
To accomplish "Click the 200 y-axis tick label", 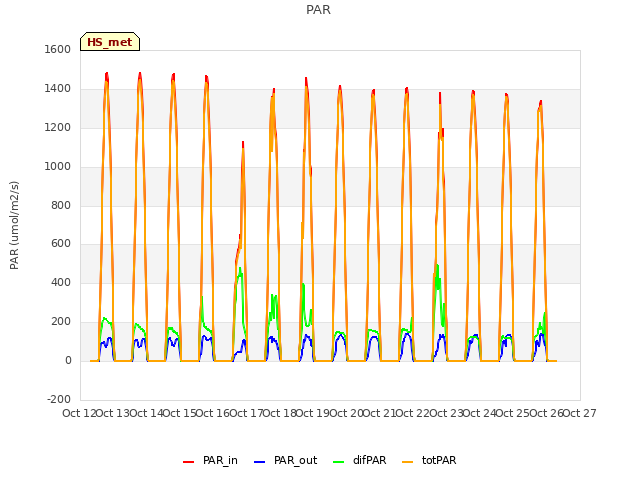I will coord(61,322).
